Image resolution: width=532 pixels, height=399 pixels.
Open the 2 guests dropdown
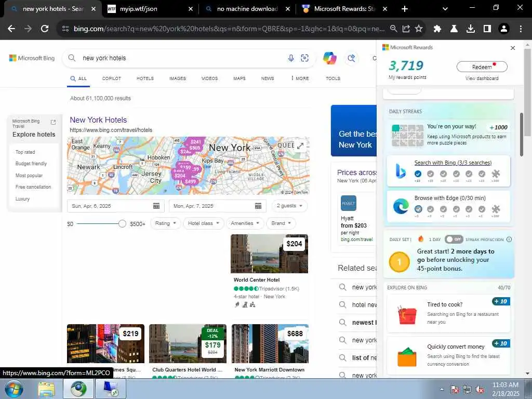coord(289,206)
